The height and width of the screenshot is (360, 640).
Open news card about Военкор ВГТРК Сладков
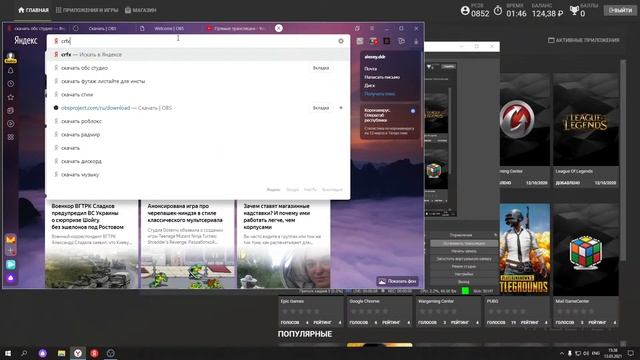pyautogui.click(x=91, y=244)
